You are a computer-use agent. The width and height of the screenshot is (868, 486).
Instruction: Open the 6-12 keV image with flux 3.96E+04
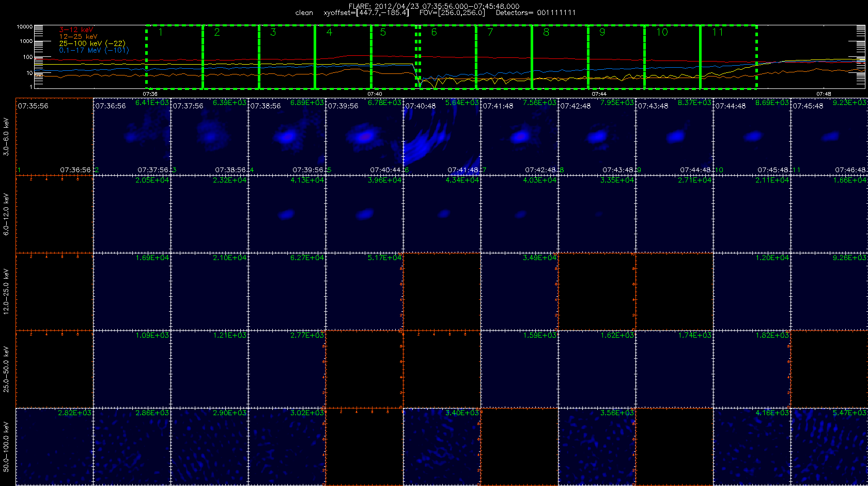[x=364, y=214]
